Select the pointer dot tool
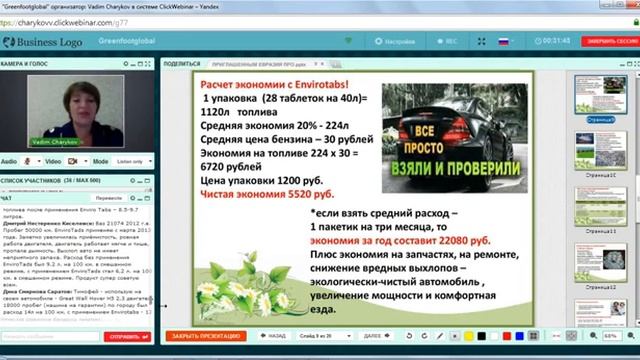This screenshot has height=360, width=640. (454, 336)
